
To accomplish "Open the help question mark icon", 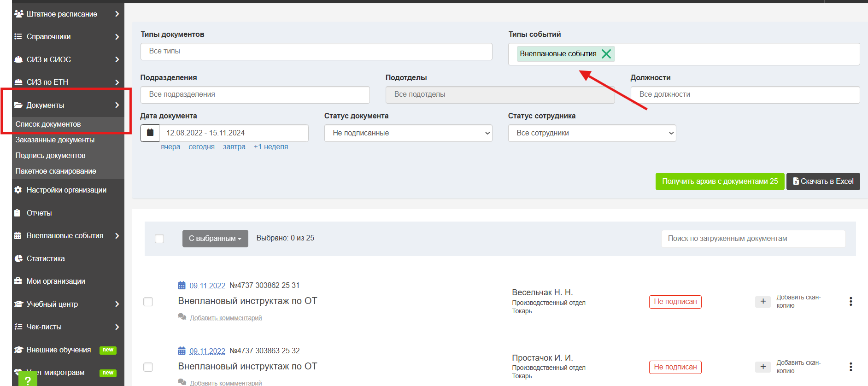I will pos(28,380).
